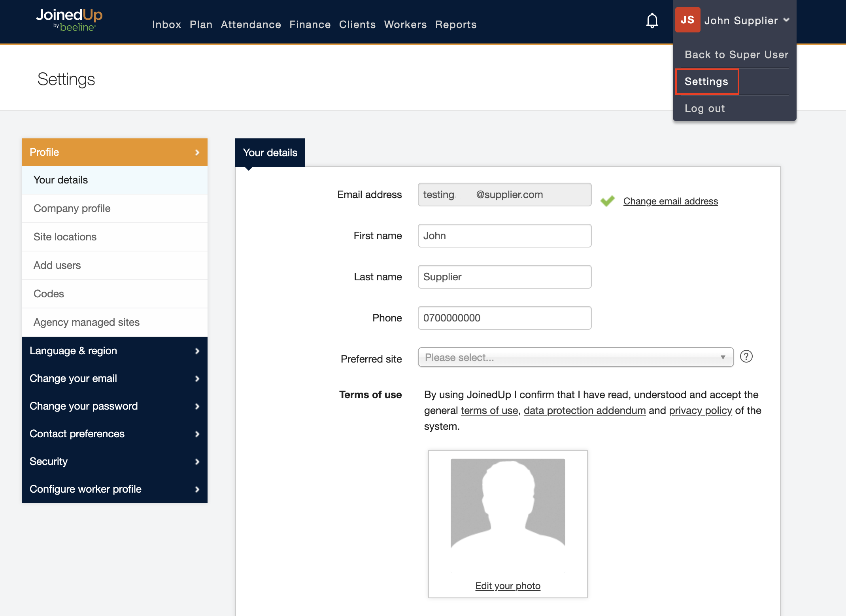
Task: Click the JoinedUp by Beeline logo
Action: tap(69, 20)
